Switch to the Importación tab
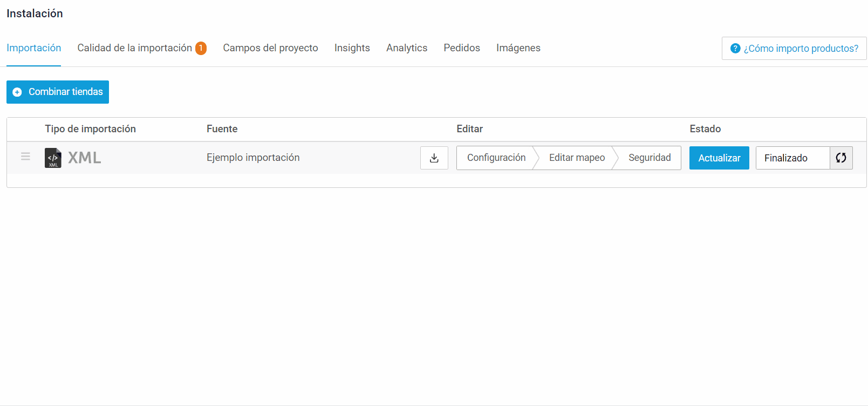 tap(33, 48)
